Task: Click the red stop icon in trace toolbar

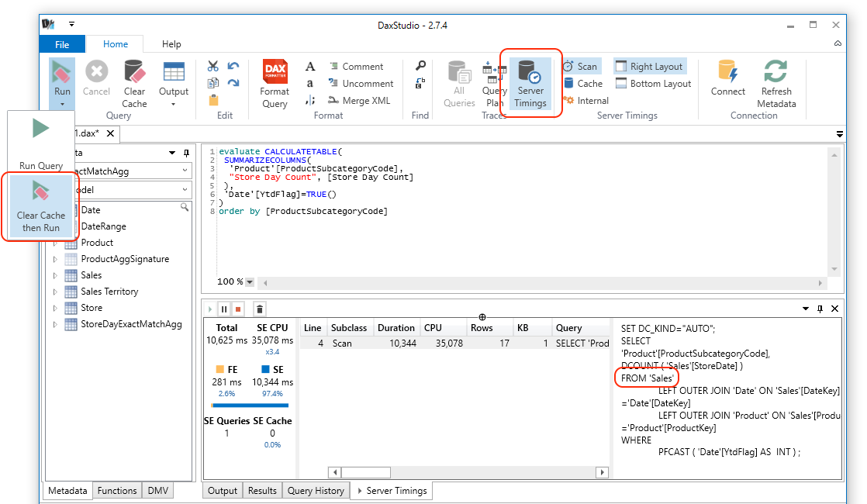Action: pyautogui.click(x=238, y=309)
